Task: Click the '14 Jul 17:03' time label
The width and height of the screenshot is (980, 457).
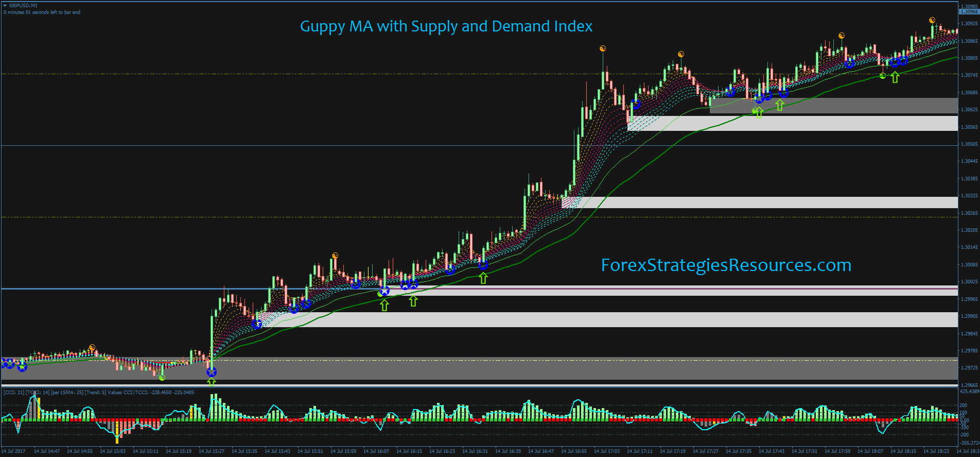Action: point(607,451)
